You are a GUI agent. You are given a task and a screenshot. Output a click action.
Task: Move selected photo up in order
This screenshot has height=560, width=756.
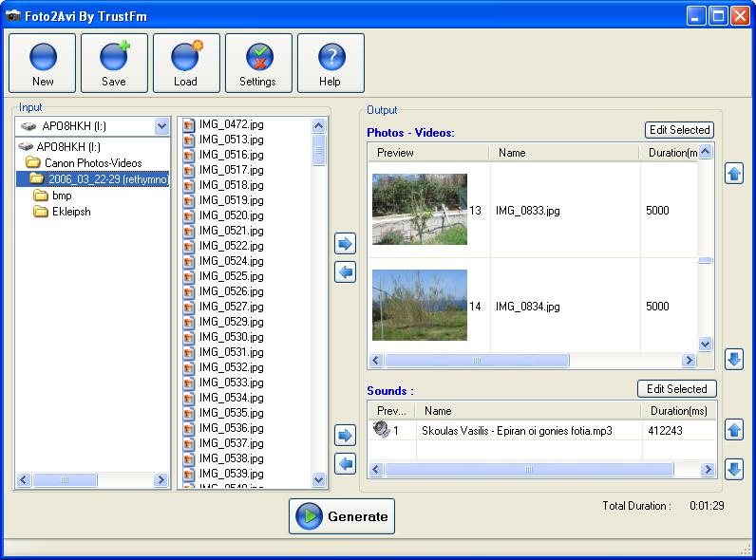pyautogui.click(x=733, y=174)
